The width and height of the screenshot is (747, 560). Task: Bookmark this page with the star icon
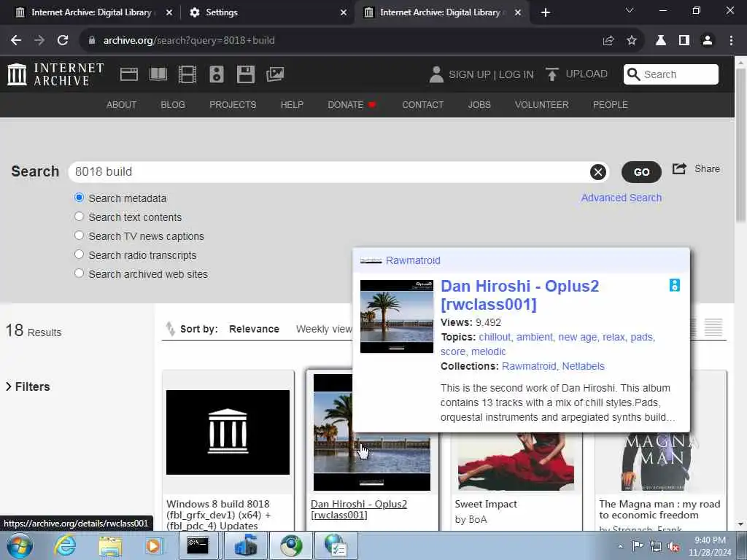[631, 41]
